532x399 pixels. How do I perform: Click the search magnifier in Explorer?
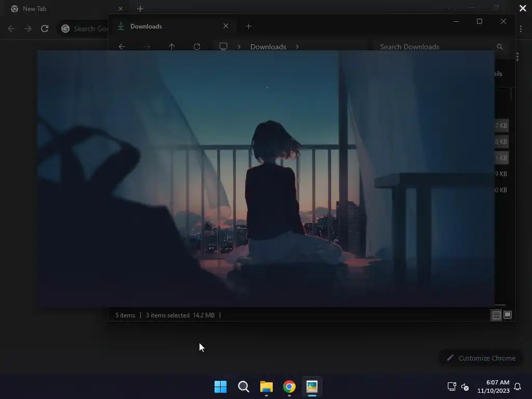click(499, 47)
